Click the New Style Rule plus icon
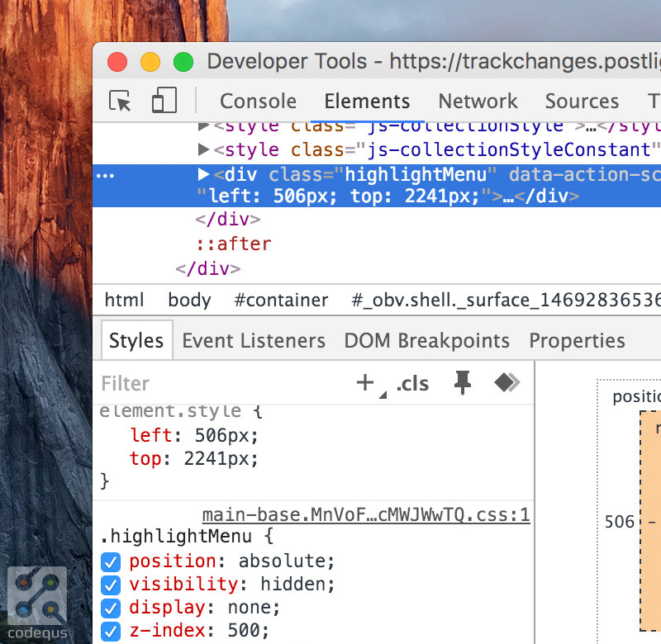 (x=364, y=382)
